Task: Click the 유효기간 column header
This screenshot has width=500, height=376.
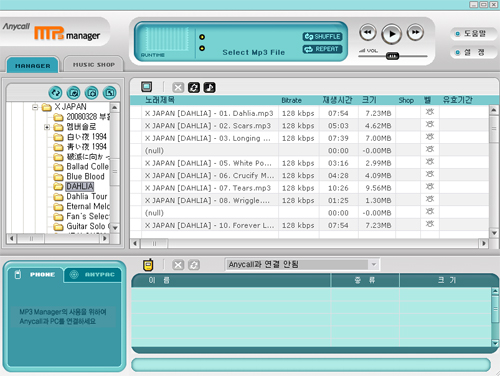Action: pos(457,100)
